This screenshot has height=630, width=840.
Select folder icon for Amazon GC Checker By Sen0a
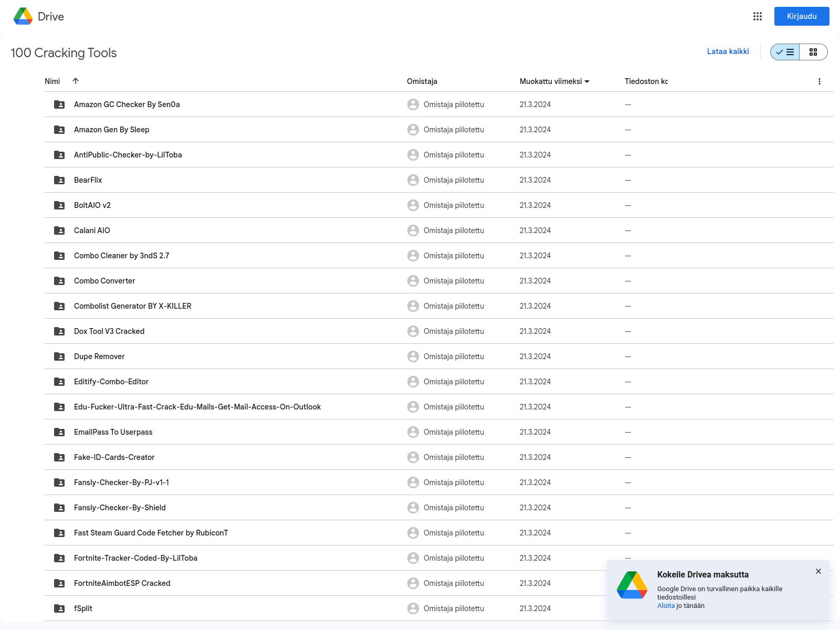pos(59,104)
